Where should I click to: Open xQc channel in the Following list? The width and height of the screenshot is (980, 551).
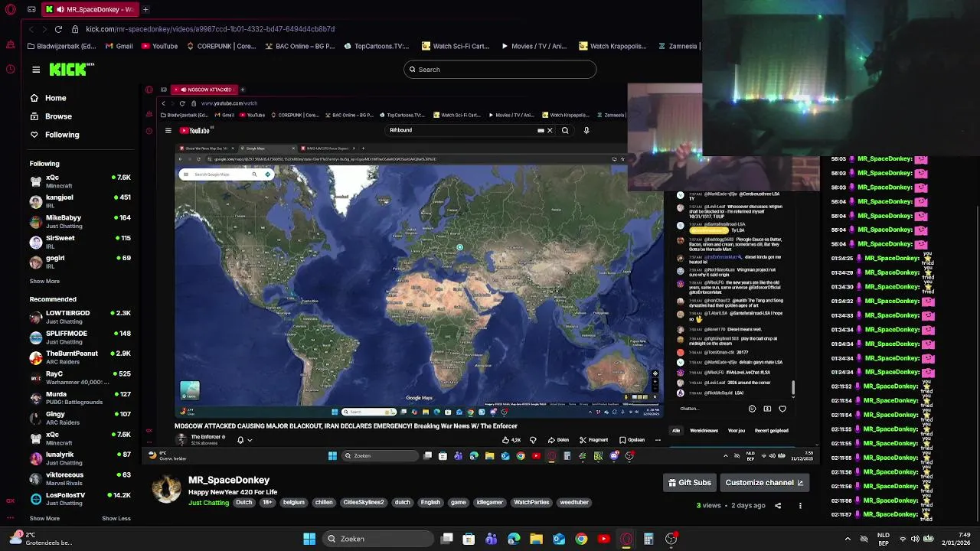click(x=80, y=181)
